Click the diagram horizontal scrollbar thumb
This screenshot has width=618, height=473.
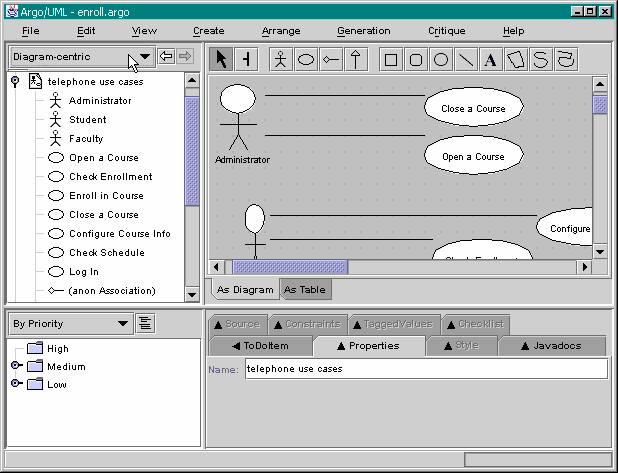(x=290, y=267)
